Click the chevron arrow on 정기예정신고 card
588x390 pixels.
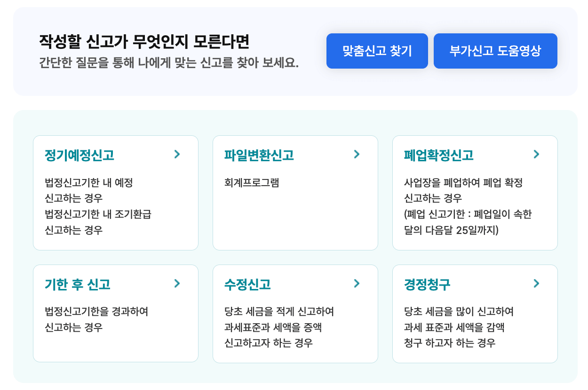click(177, 154)
